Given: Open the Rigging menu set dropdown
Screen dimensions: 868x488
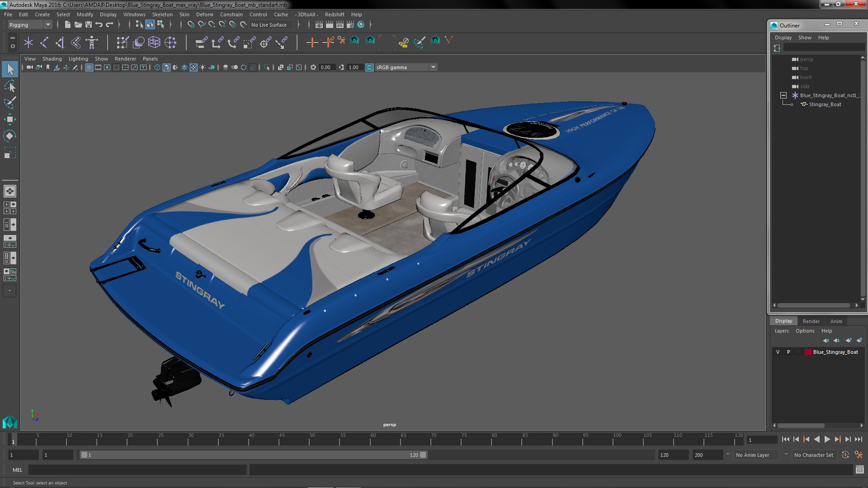Looking at the screenshot, I should [x=30, y=25].
